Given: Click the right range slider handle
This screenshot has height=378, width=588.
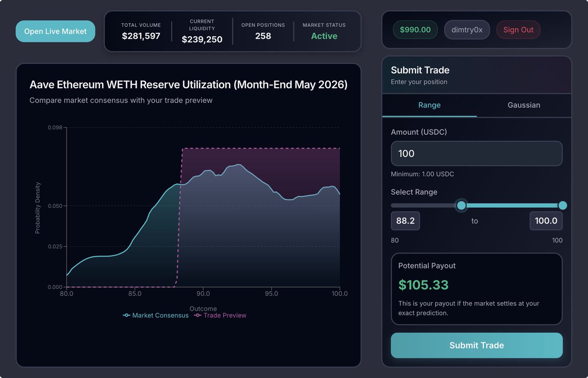Looking at the screenshot, I should click(563, 205).
